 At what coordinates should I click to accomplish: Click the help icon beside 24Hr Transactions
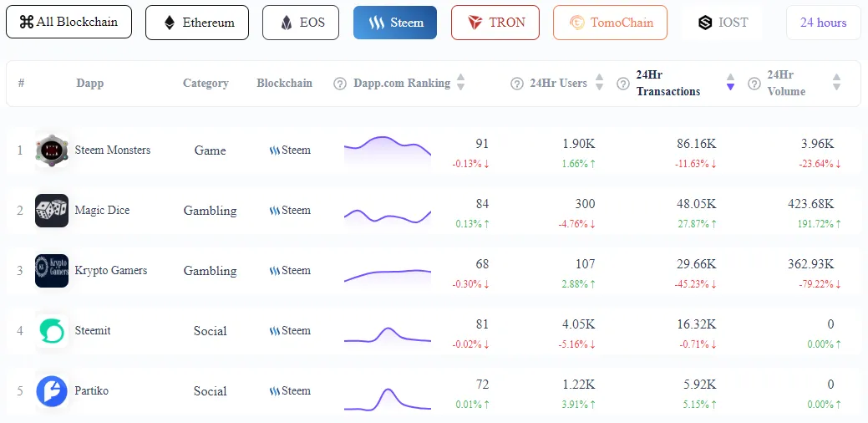tap(622, 84)
